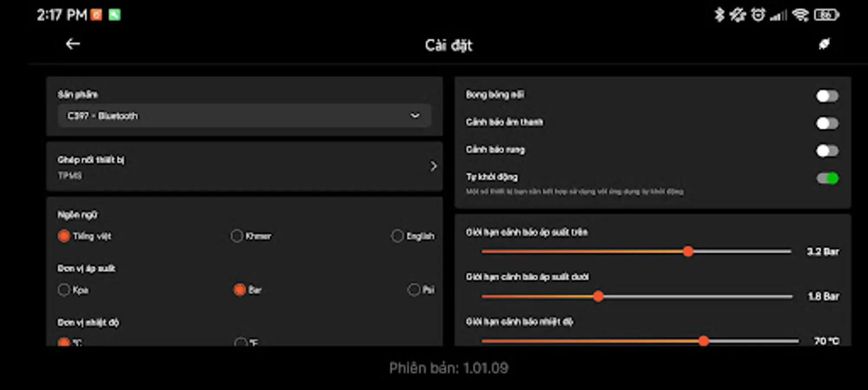Image resolution: width=868 pixels, height=390 pixels.
Task: Tap the Wi-Fi icon in the status bar
Action: (800, 14)
